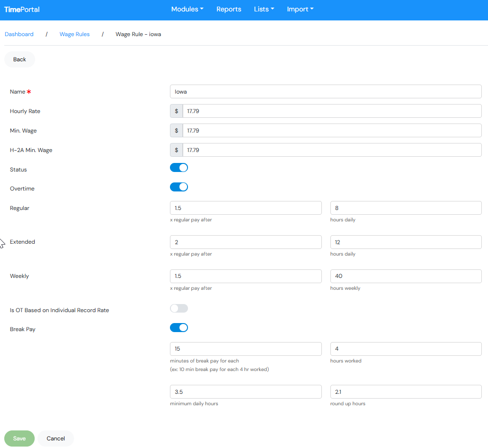
Task: Enable OT Based on Individual Record Rate
Action: pyautogui.click(x=179, y=309)
